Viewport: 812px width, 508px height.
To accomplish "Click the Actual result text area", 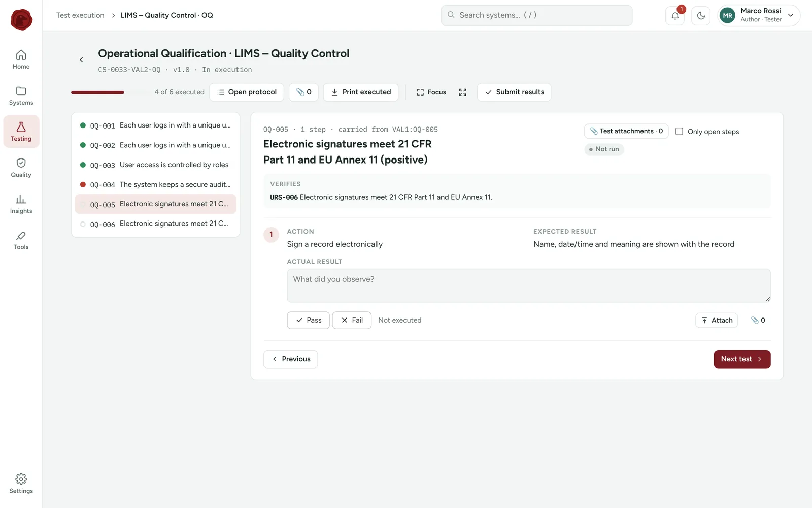I will tap(528, 285).
